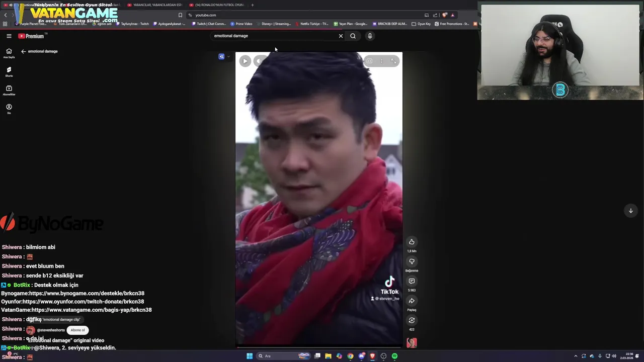Go to Ana Sayfa home in the sidebar

click(x=9, y=53)
